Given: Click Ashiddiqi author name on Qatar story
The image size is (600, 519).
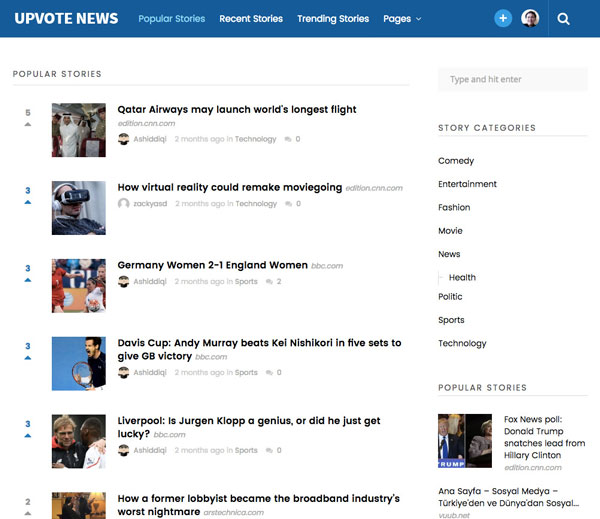Looking at the screenshot, I should (x=150, y=139).
